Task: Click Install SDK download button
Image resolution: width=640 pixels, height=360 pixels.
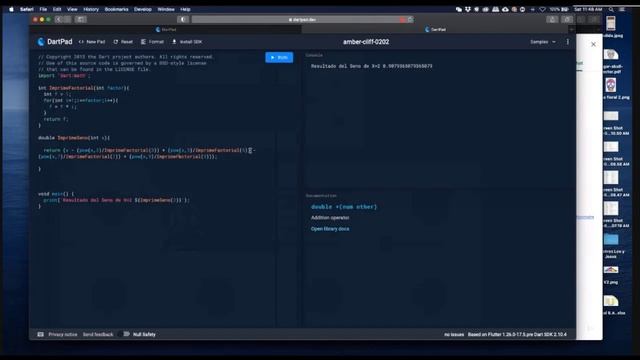Action: pyautogui.click(x=187, y=42)
